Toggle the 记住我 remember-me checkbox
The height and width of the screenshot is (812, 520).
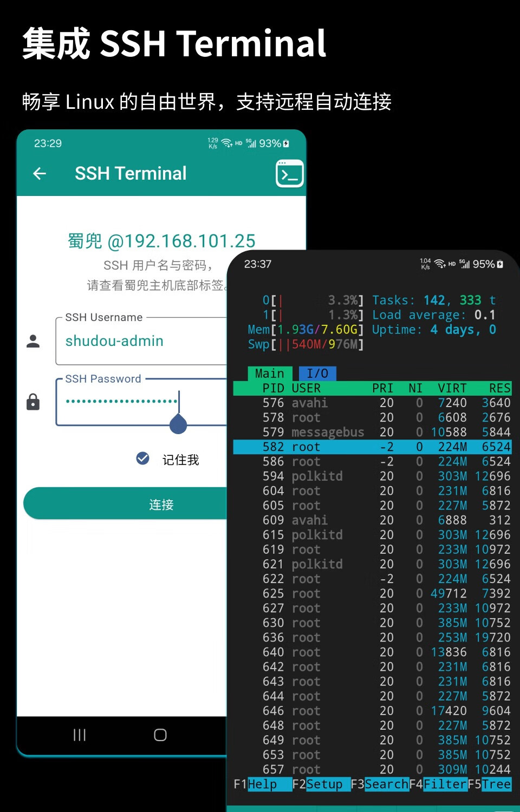(x=143, y=459)
